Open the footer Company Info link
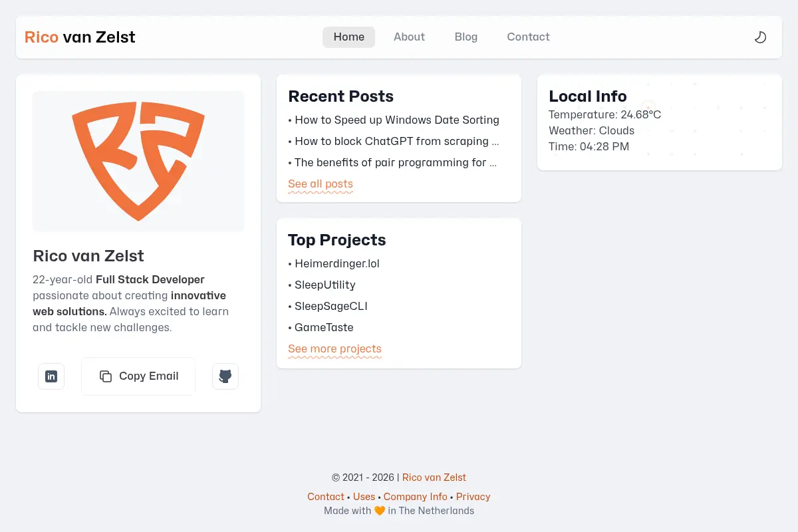Image resolution: width=798 pixels, height=532 pixels. (x=416, y=497)
